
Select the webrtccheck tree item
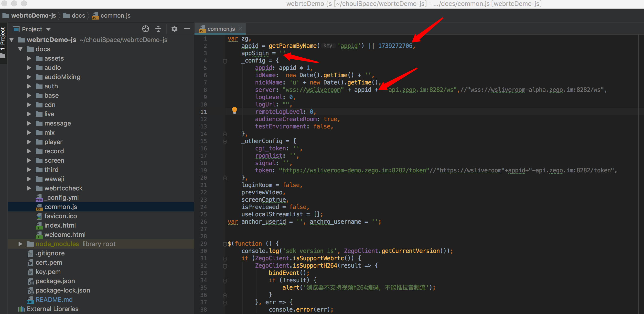(x=63, y=188)
